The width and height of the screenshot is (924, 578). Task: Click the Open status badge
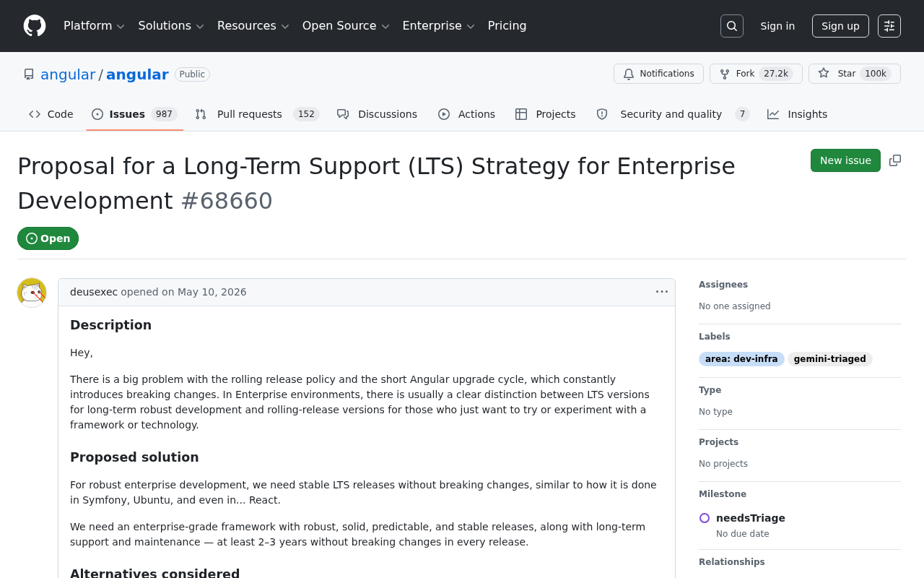(x=48, y=238)
